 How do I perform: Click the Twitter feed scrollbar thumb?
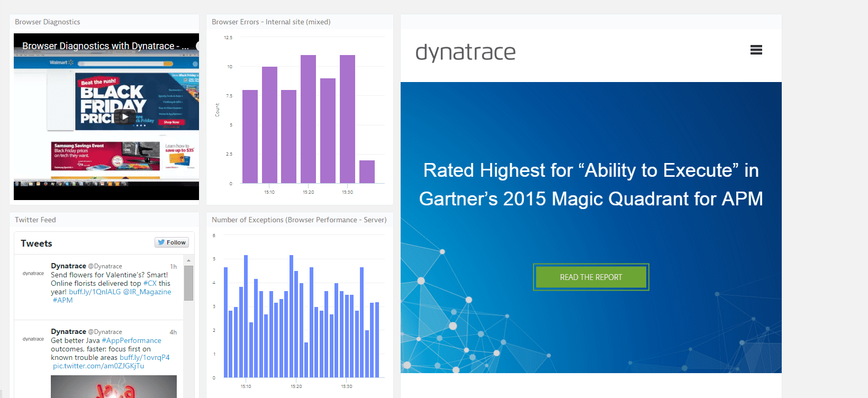pos(188,283)
